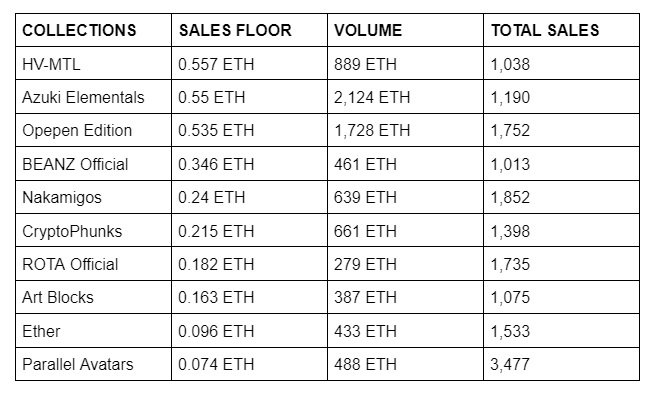Image resolution: width=661 pixels, height=401 pixels.
Task: Select the CryptoPhunks collection cell
Action: pos(72,231)
